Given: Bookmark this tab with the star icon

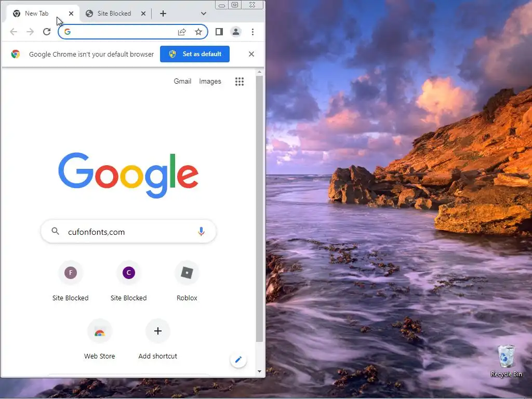Looking at the screenshot, I should (198, 32).
